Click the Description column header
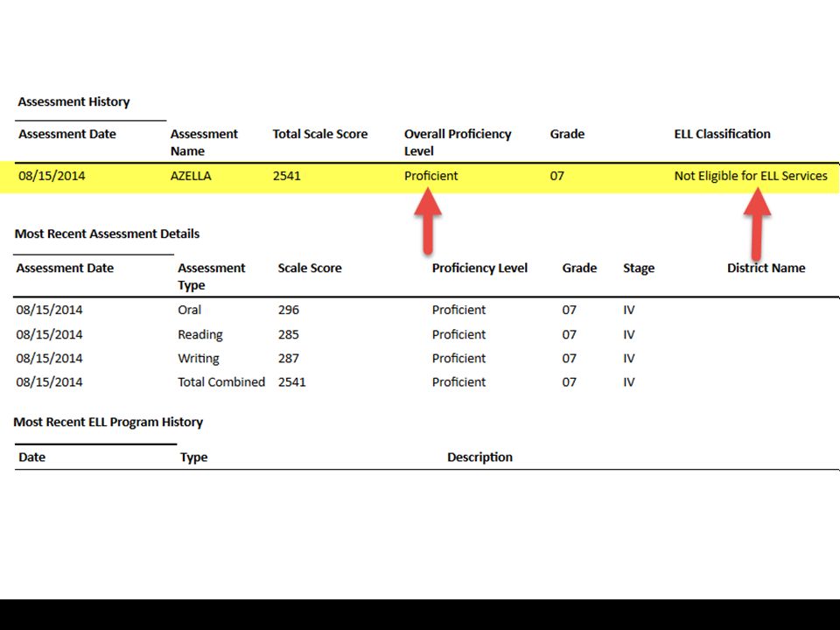840x630 pixels. pyautogui.click(x=479, y=457)
